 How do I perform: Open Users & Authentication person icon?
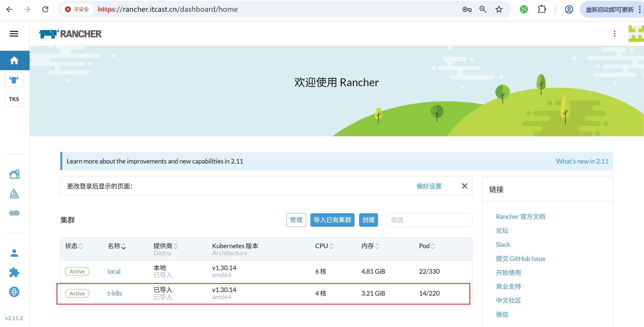[14, 253]
